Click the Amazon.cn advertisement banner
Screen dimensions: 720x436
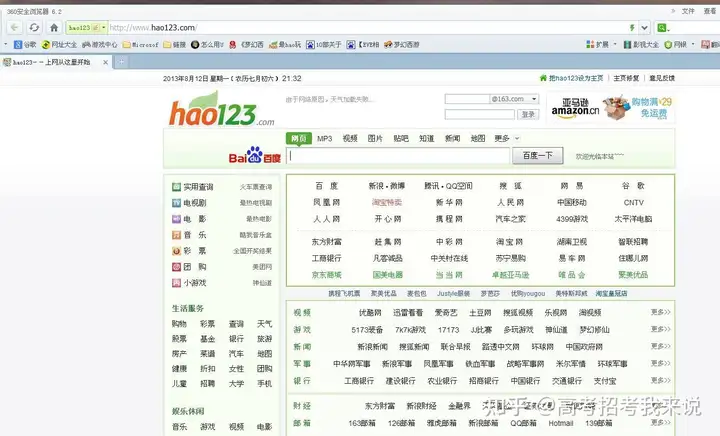611,108
